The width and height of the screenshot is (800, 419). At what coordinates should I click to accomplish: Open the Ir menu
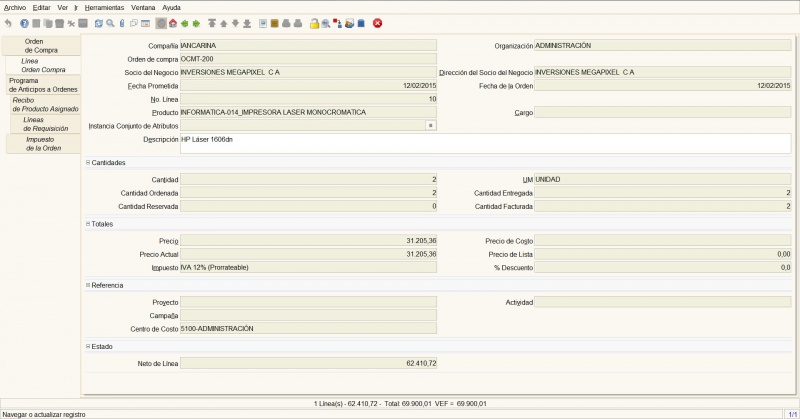76,8
